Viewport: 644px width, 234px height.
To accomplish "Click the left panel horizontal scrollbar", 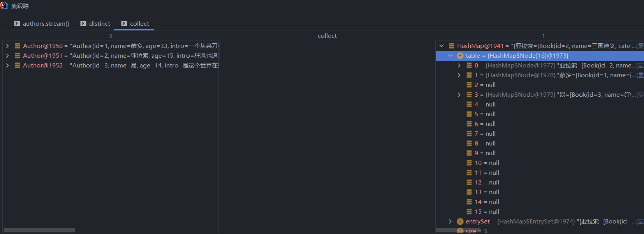I will (39, 230).
